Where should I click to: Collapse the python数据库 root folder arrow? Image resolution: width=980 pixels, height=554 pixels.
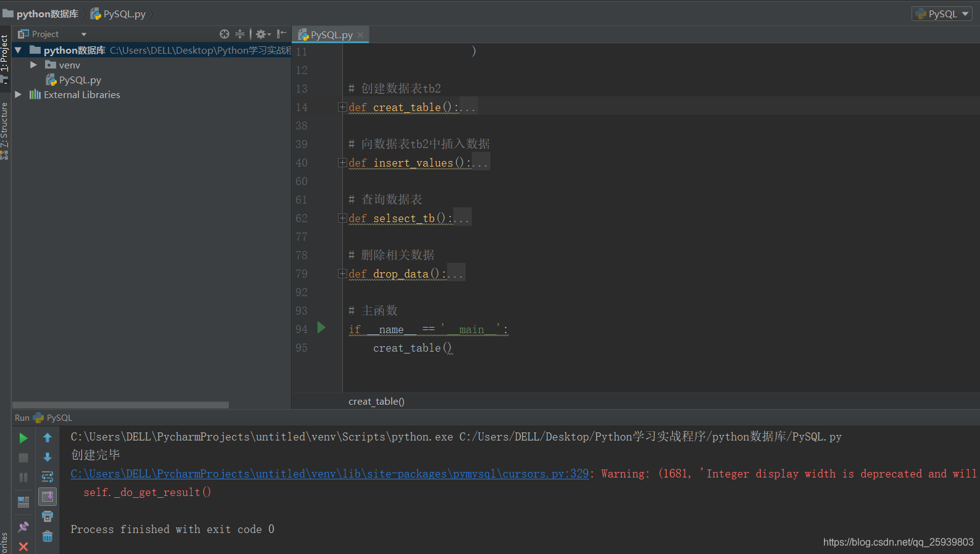coord(18,50)
